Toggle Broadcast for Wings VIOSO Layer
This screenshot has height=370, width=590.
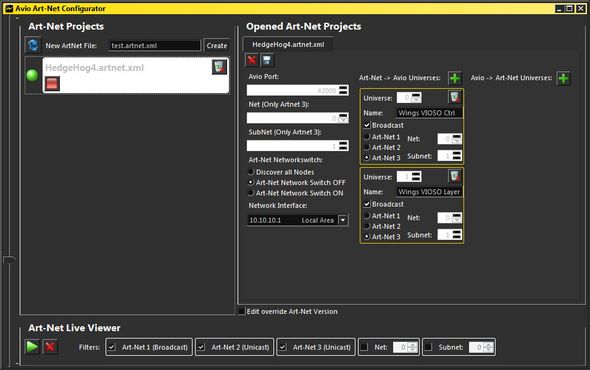367,204
